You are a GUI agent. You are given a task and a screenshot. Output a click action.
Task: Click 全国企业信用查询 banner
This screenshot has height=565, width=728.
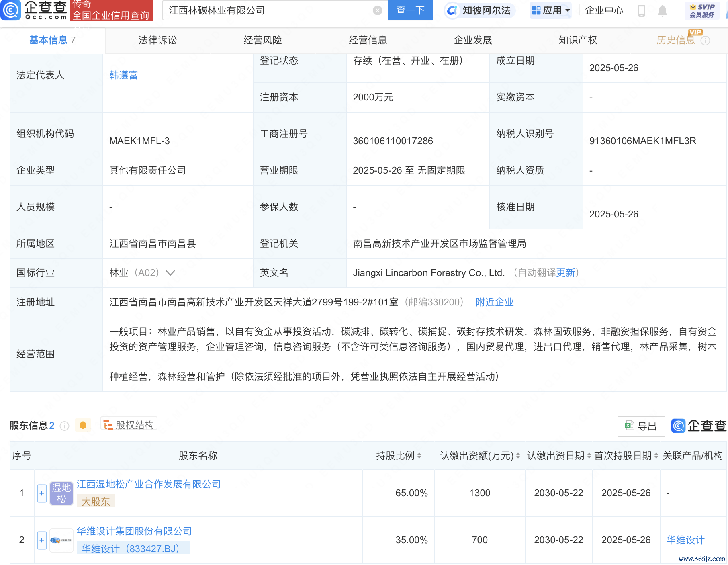coord(111,15)
